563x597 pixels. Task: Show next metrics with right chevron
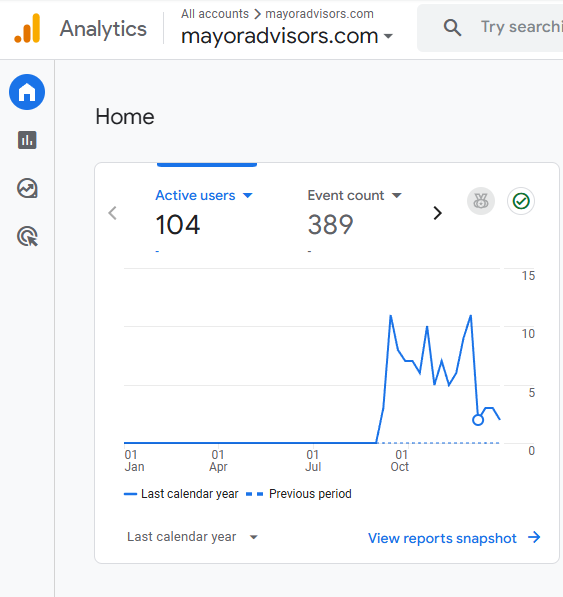click(437, 213)
